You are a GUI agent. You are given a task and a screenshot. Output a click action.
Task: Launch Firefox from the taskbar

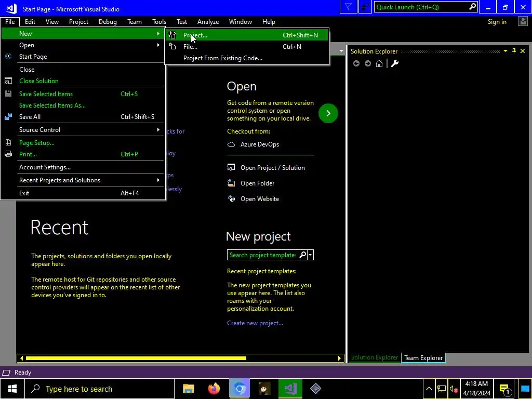click(214, 389)
